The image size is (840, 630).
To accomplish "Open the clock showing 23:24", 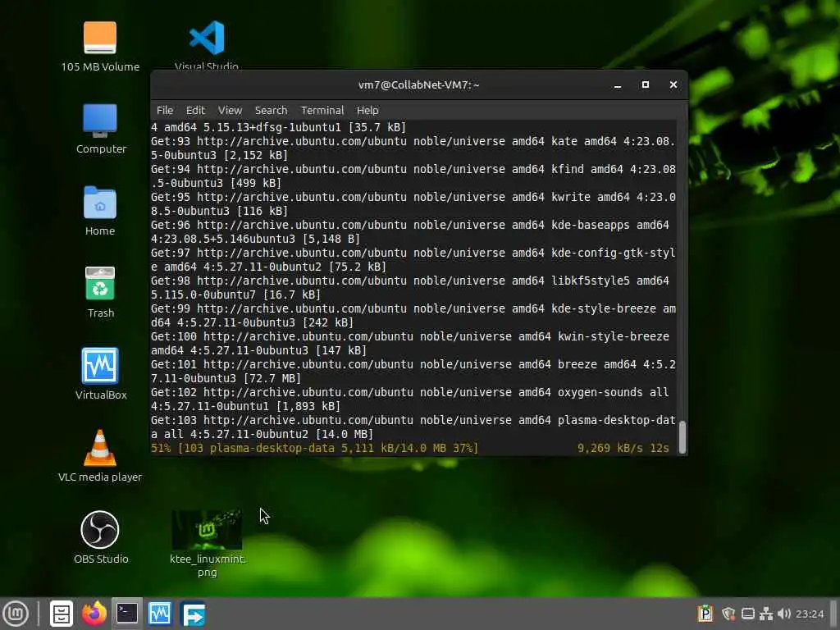I will click(810, 614).
